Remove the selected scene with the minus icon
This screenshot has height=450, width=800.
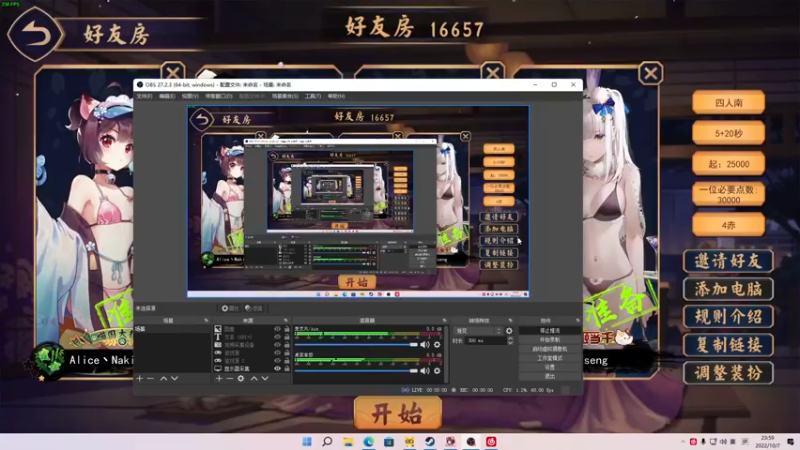[x=151, y=379]
